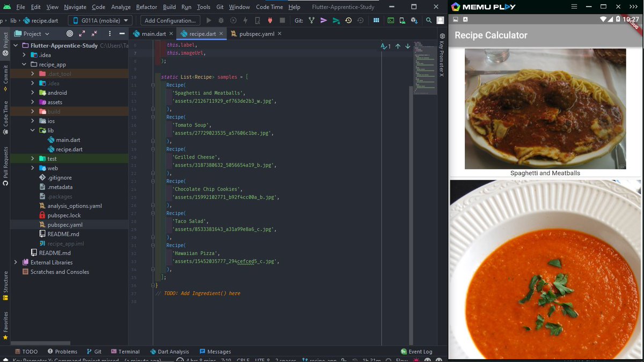644x362 pixels.
Task: Click the Run button in the toolbar
Action: 209,20
